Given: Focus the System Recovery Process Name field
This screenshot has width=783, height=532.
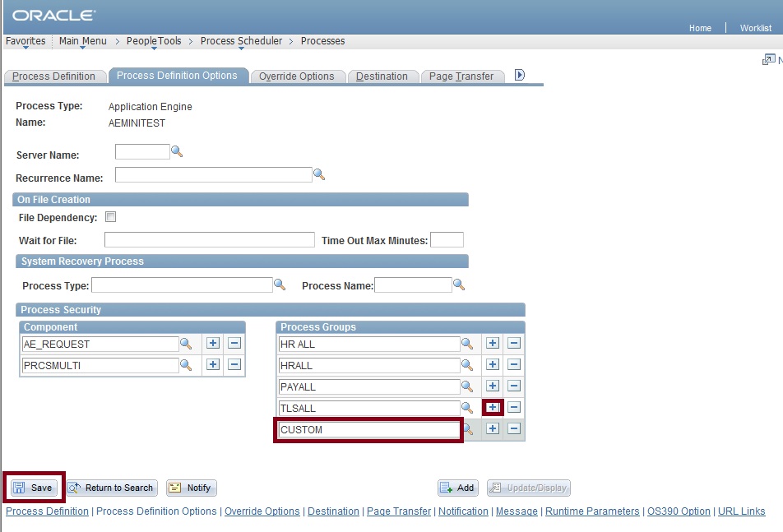Looking at the screenshot, I should (414, 285).
